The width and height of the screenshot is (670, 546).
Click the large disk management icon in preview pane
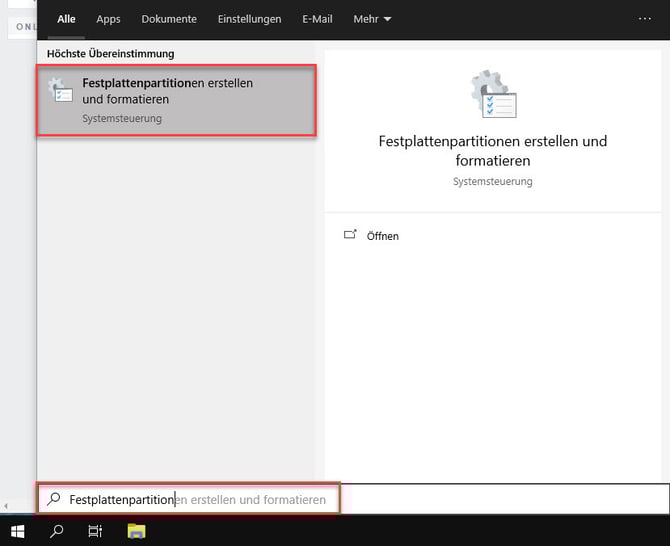pyautogui.click(x=493, y=95)
